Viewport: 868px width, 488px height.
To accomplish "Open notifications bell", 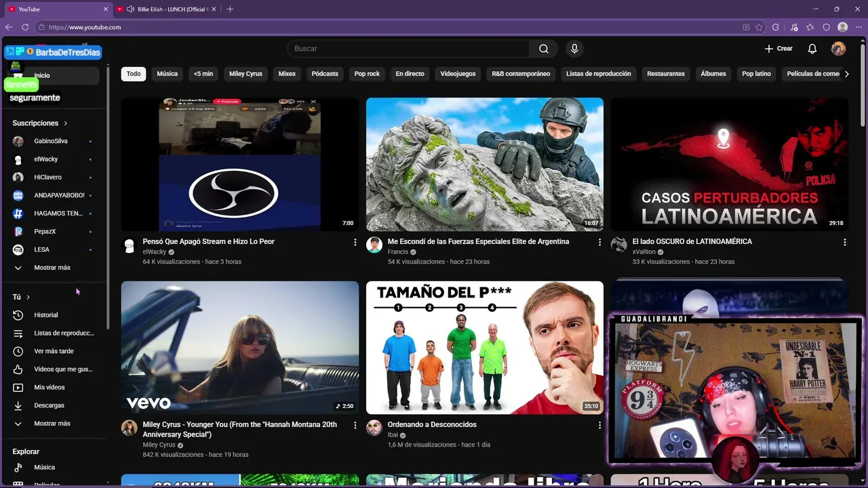I will [812, 49].
